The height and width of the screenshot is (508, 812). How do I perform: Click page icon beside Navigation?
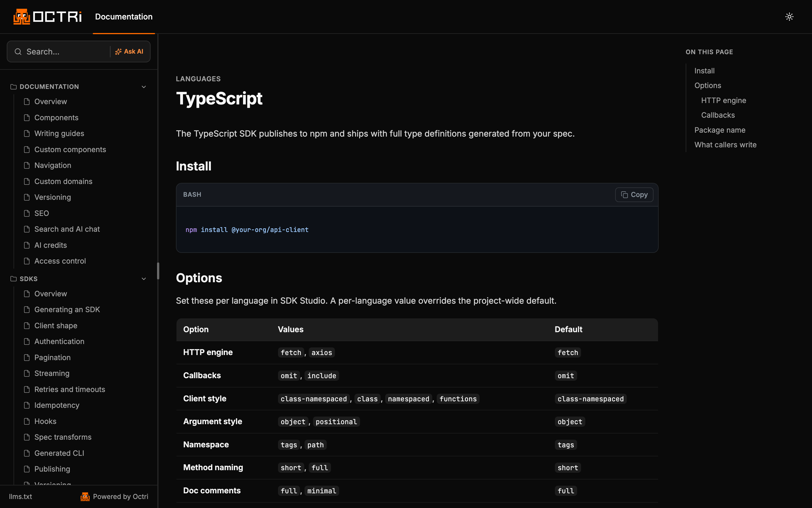click(27, 165)
